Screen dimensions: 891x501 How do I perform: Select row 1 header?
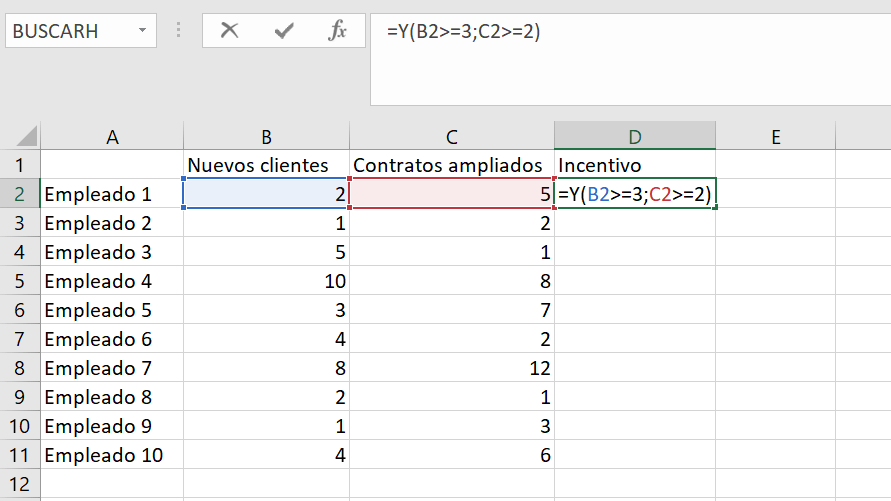[x=20, y=165]
